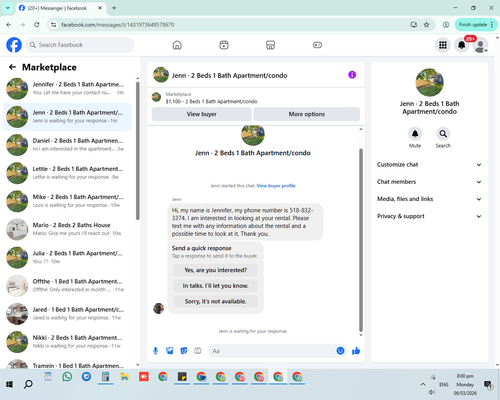The width and height of the screenshot is (500, 400).
Task: View site information icon
Action: point(53,25)
